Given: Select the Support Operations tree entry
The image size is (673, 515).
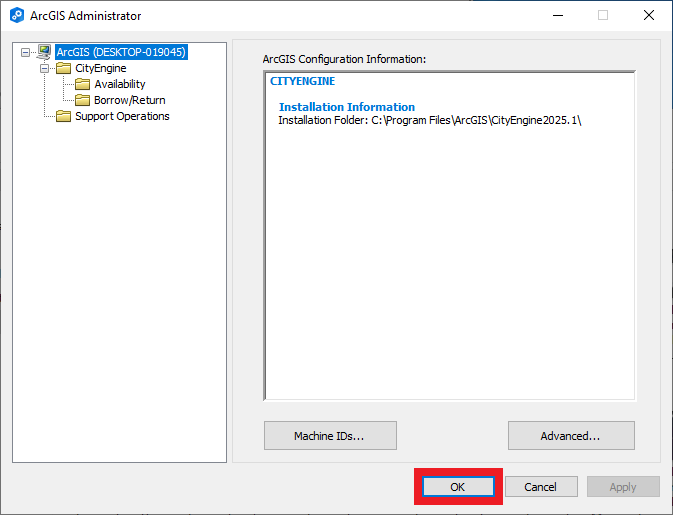Looking at the screenshot, I should point(122,116).
